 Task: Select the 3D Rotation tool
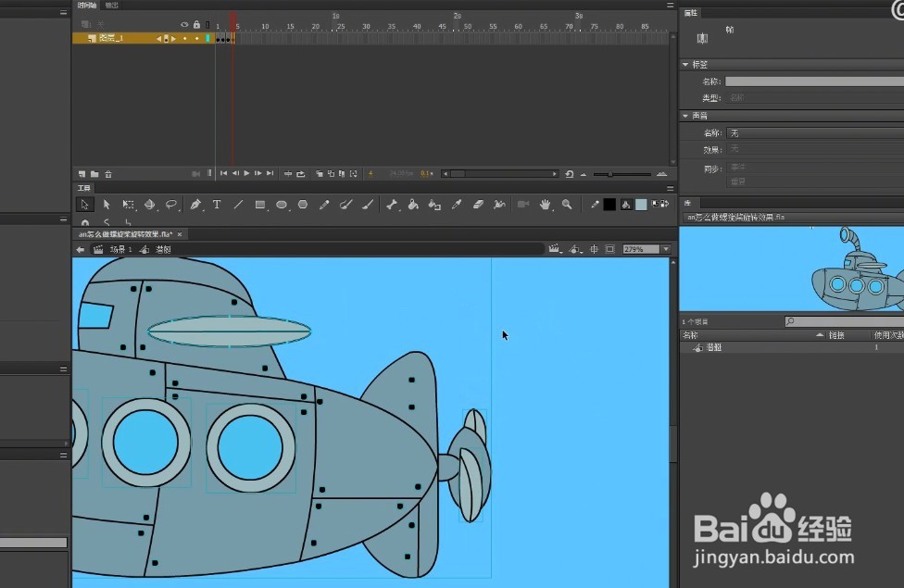(x=149, y=205)
